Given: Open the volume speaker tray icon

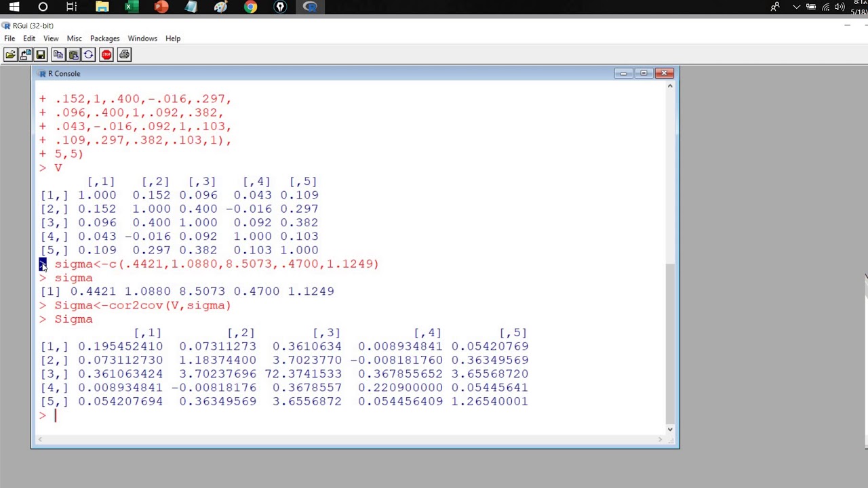Looking at the screenshot, I should 840,7.
